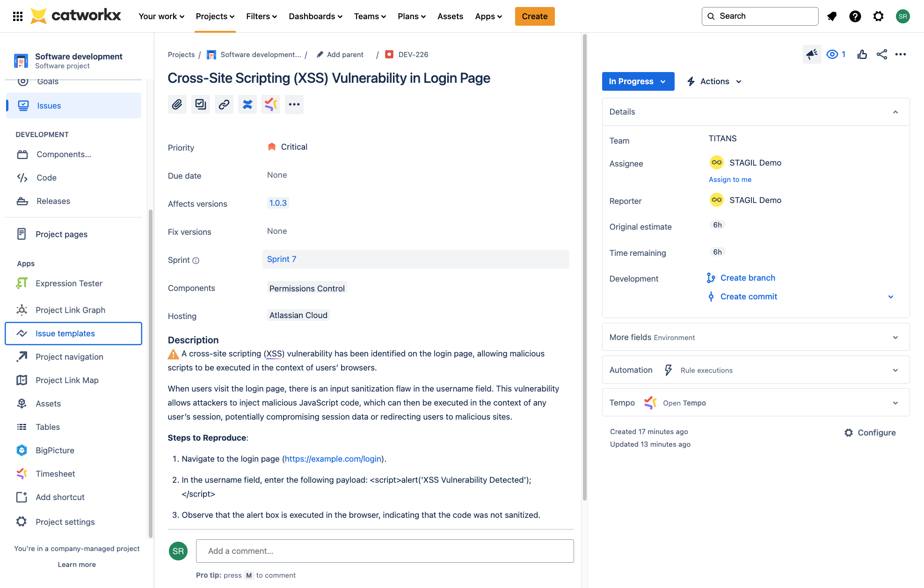The height and width of the screenshot is (588, 924).
Task: Click the announcement/notify watchers icon
Action: pos(811,55)
